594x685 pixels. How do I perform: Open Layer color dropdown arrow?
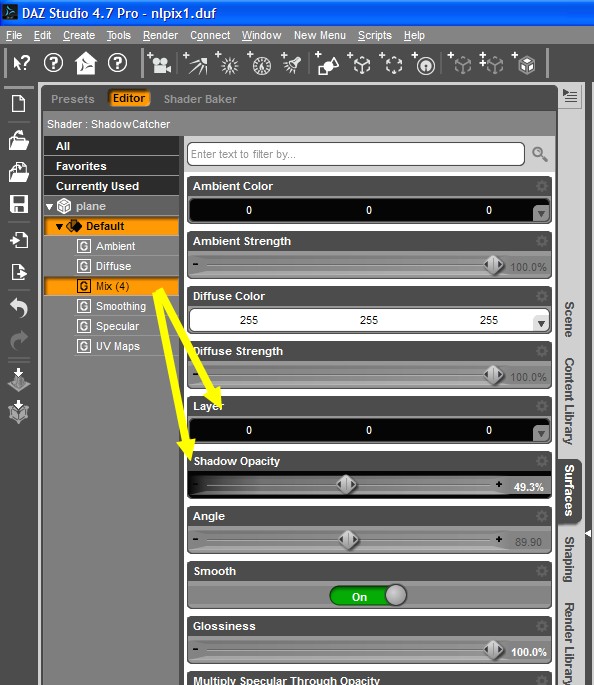[x=541, y=434]
